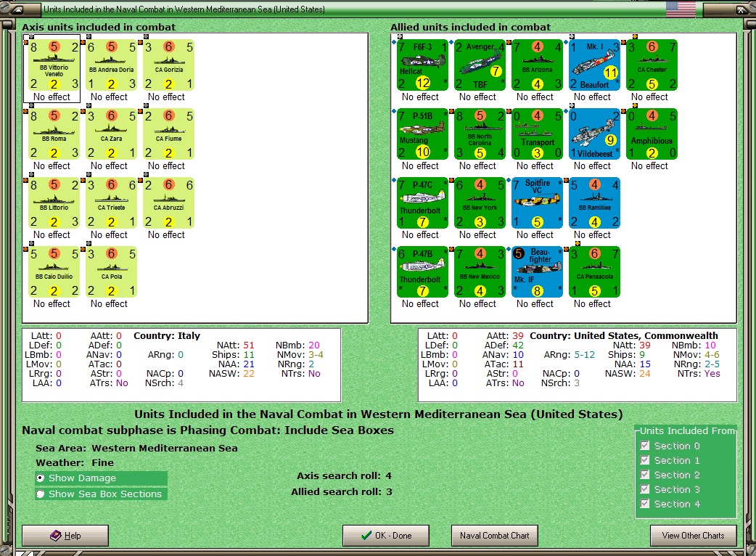Select the BB North Carolina counter
Image resolution: width=756 pixels, height=556 pixels.
[480, 134]
